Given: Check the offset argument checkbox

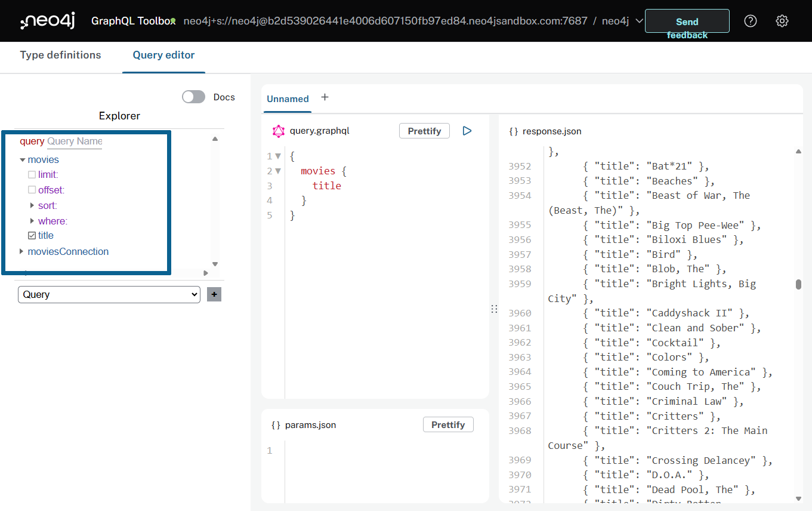Looking at the screenshot, I should (32, 190).
